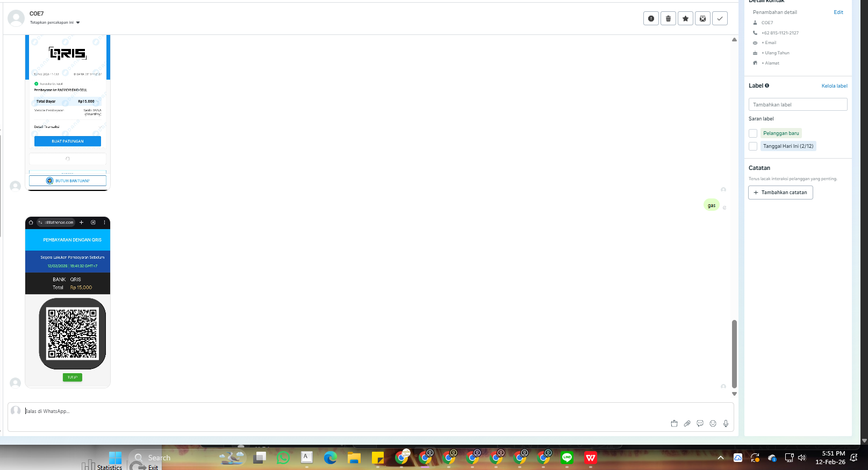Open the Windows Start menu
868x470 pixels.
115,458
